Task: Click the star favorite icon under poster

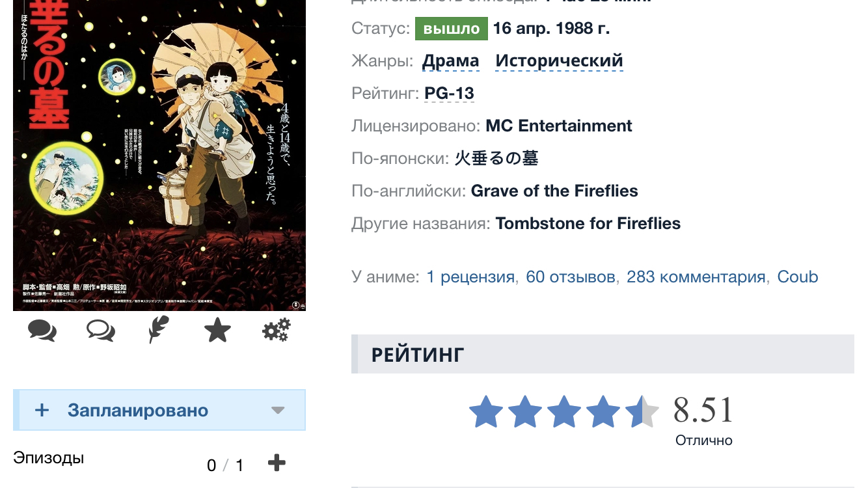Action: [217, 331]
